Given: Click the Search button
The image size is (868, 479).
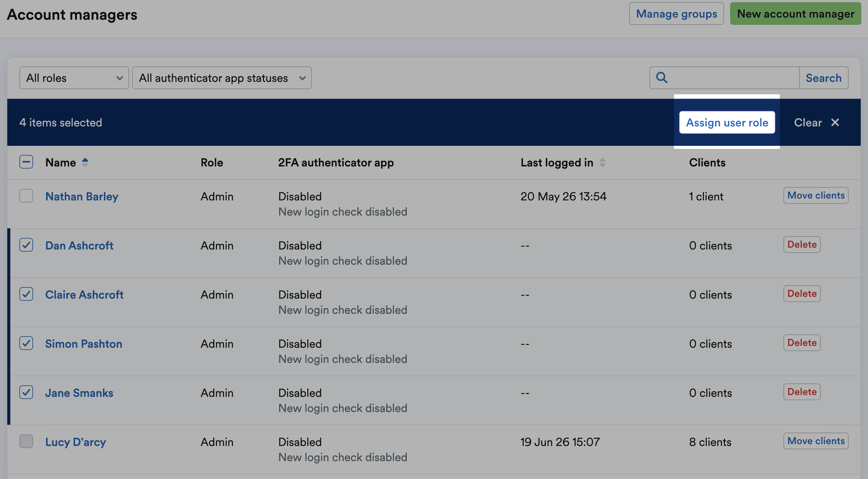Looking at the screenshot, I should (823, 78).
